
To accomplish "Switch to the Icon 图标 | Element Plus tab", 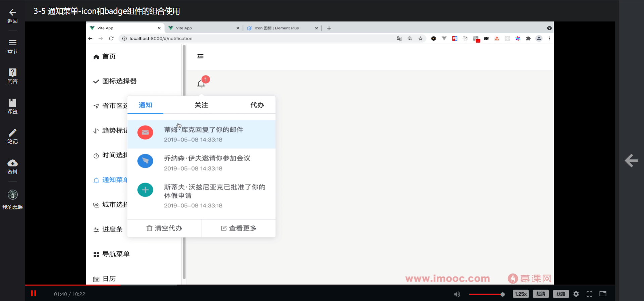I will click(282, 28).
